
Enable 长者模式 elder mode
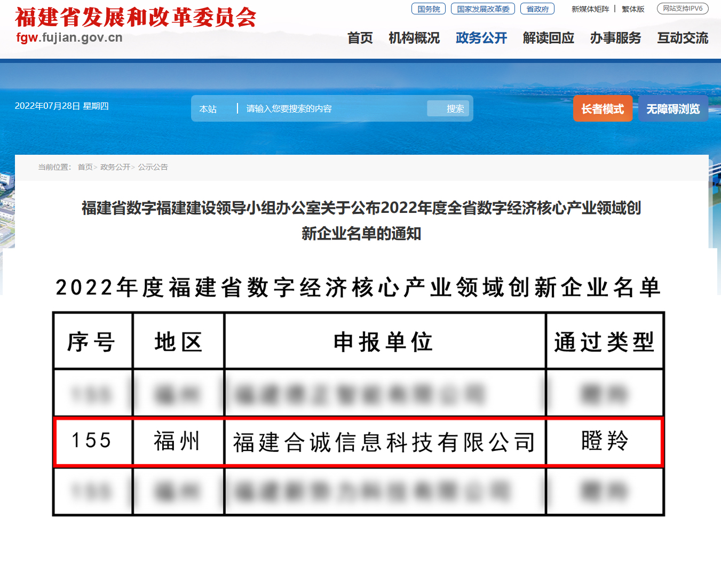[603, 109]
